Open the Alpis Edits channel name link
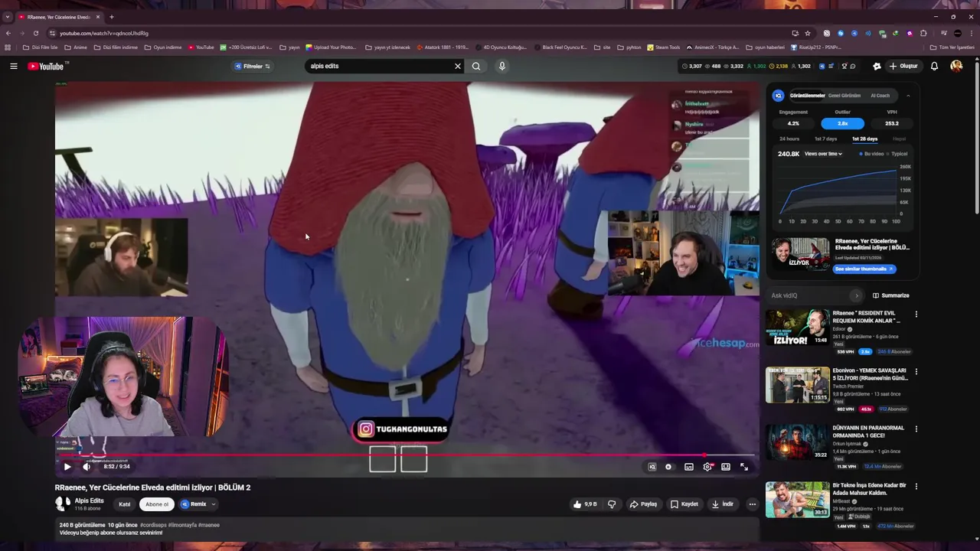 (89, 500)
